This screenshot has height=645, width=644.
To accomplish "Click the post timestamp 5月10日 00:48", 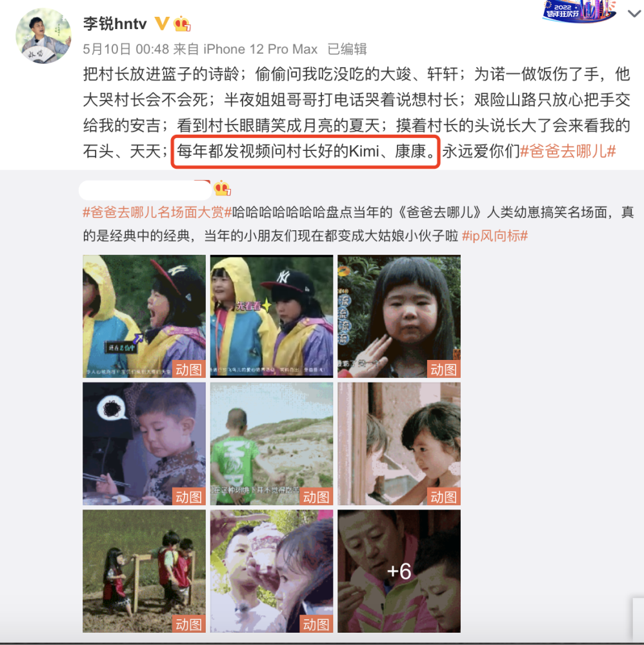I will click(126, 50).
